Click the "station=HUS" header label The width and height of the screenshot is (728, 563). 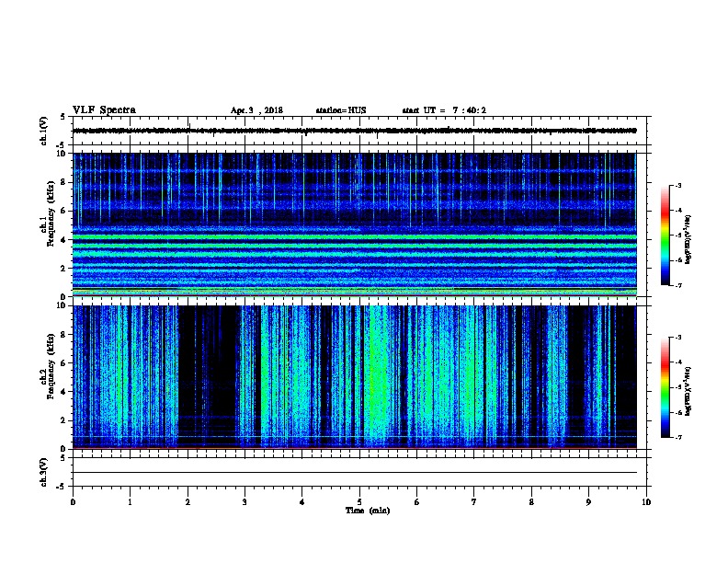pos(341,110)
